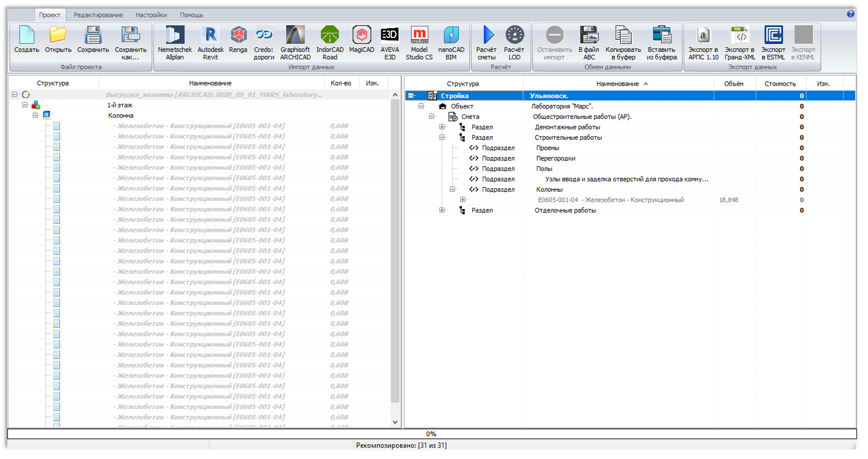The width and height of the screenshot is (868, 459).
Task: Switch to the Настройки tab
Action: pos(151,15)
